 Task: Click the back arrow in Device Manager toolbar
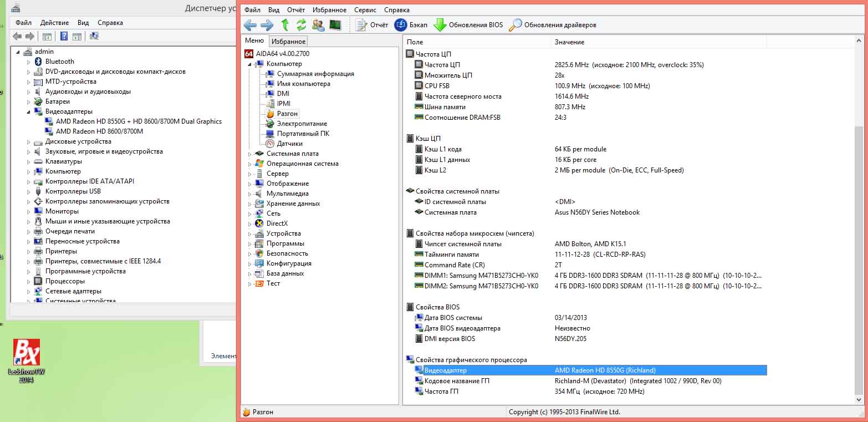click(17, 37)
